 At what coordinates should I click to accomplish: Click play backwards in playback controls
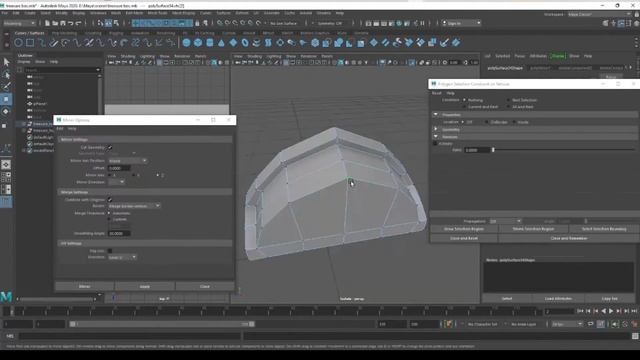603,311
